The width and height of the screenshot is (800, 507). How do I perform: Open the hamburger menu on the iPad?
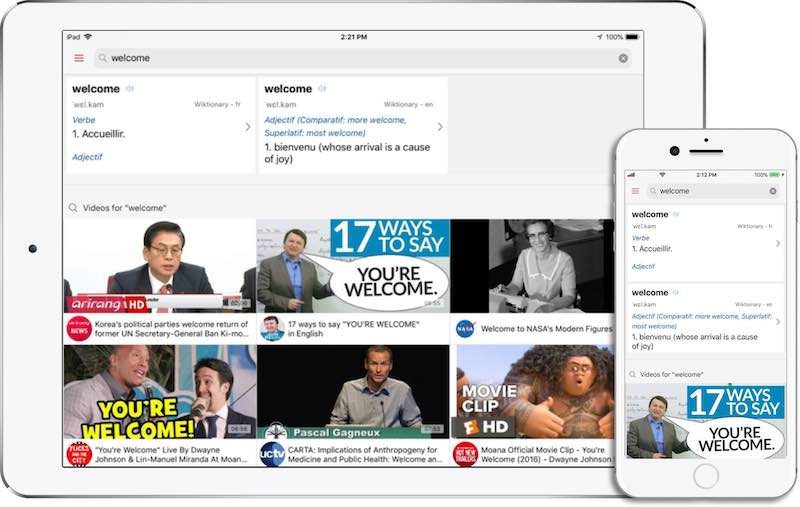(79, 58)
